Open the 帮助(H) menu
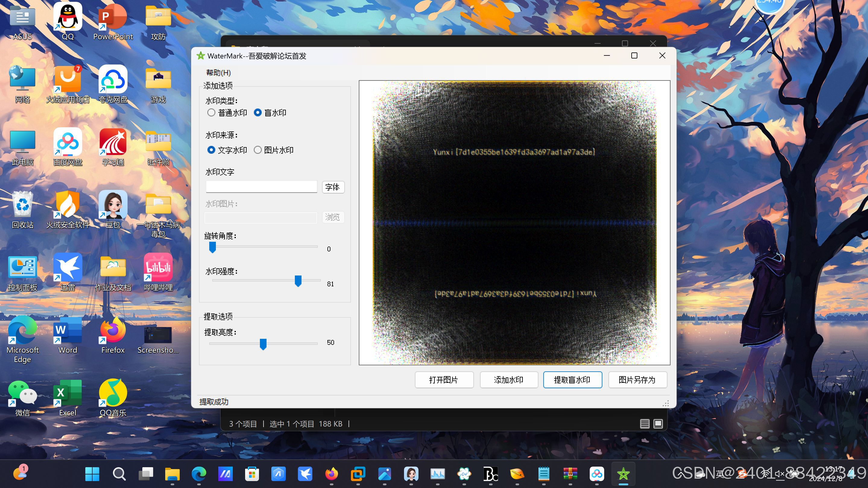 tap(218, 73)
